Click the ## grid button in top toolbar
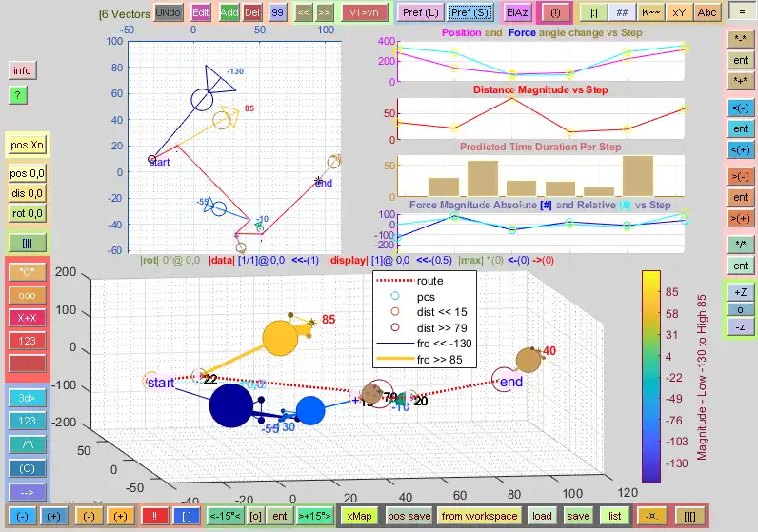This screenshot has height=532, width=758. 622,13
